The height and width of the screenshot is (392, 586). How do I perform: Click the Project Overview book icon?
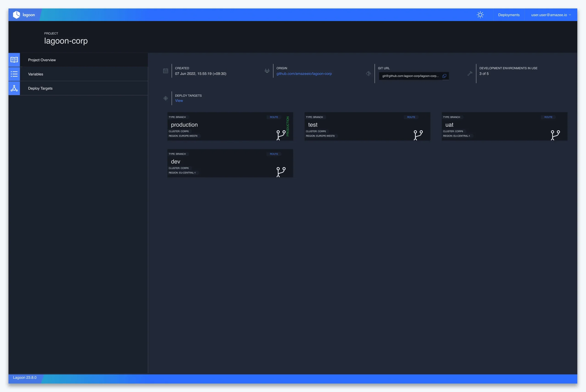coord(14,60)
